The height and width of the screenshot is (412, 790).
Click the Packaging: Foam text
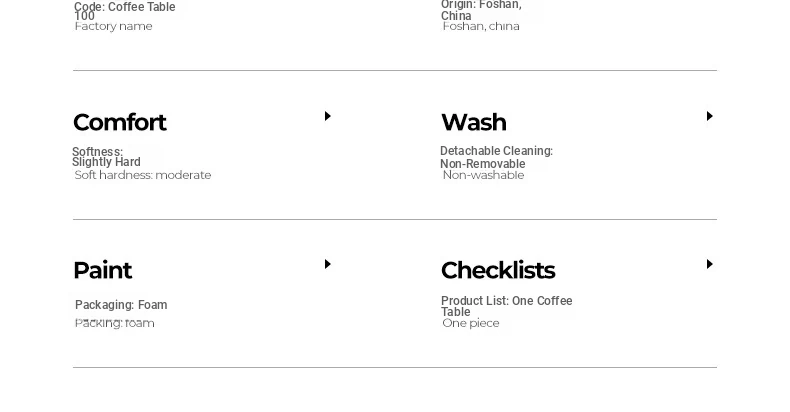point(121,305)
